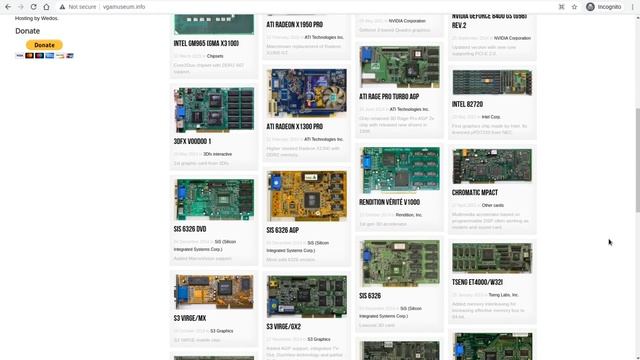Click the S3 Virge/GX2 heading
Image resolution: width=640 pixels, height=360 pixels.
284,327
